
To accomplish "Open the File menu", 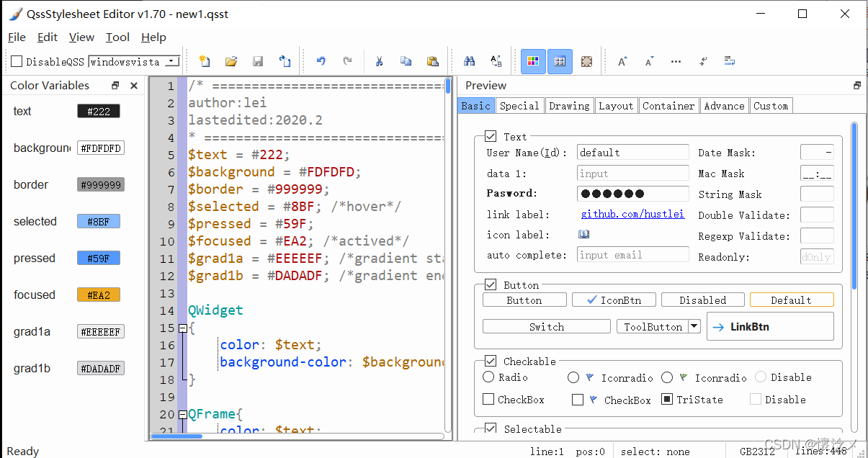I will (17, 37).
